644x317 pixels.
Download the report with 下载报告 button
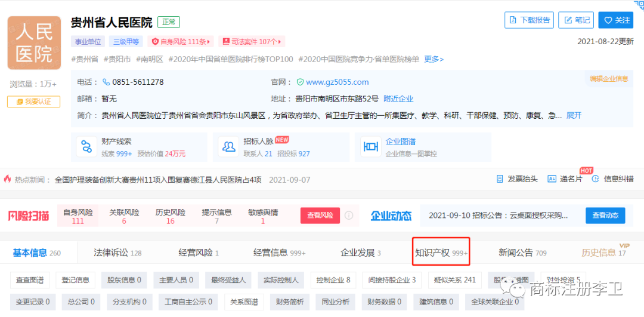click(529, 20)
